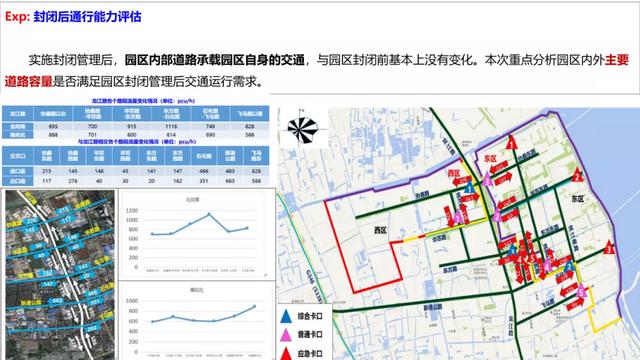Click the red 东区 label on the map
640x360 pixels.
click(490, 158)
